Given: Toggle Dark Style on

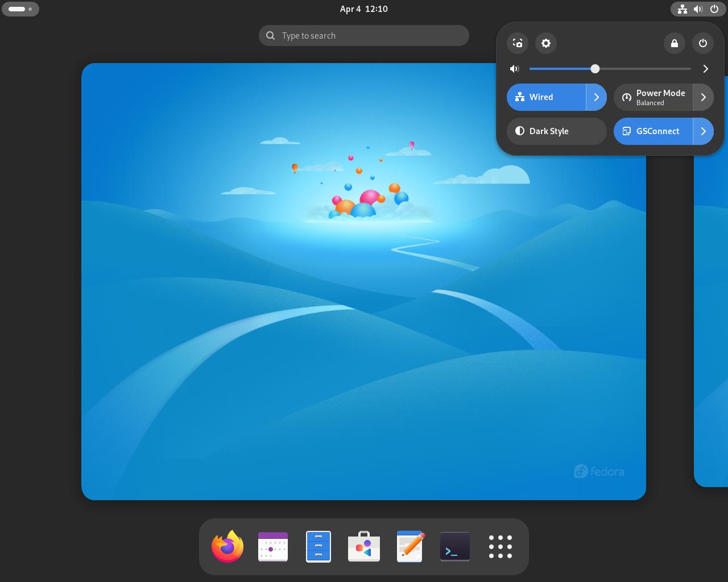Looking at the screenshot, I should point(557,131).
